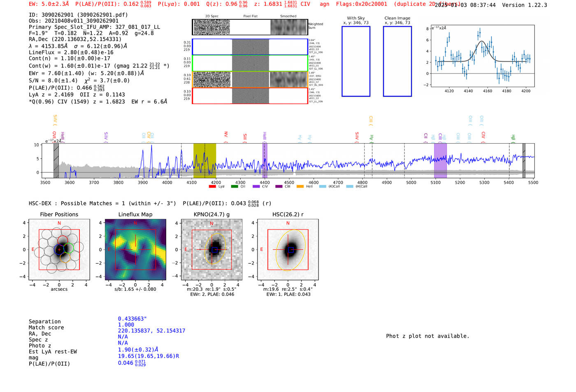Click the 'EW: 5.0±2.3Å' header text
The image size is (576, 392).
49,4
